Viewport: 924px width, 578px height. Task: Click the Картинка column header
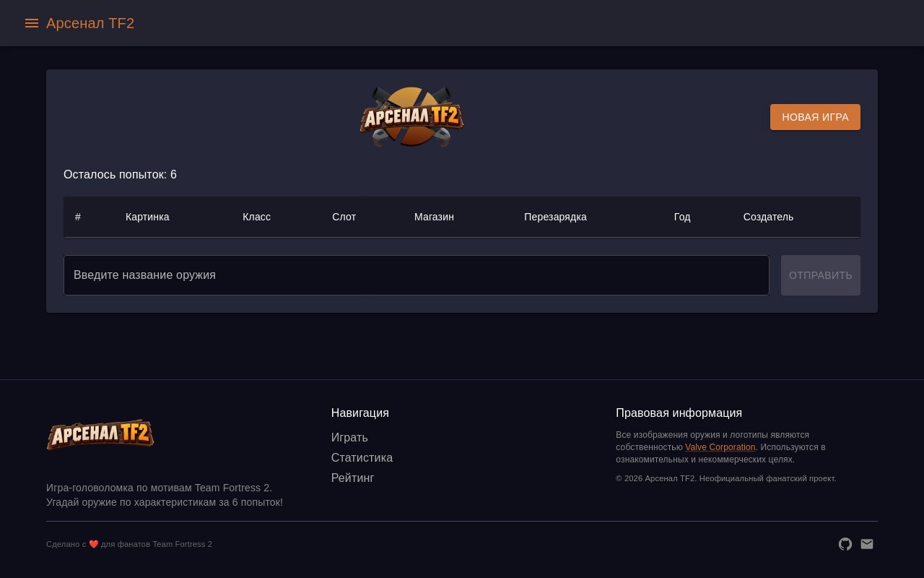click(147, 217)
